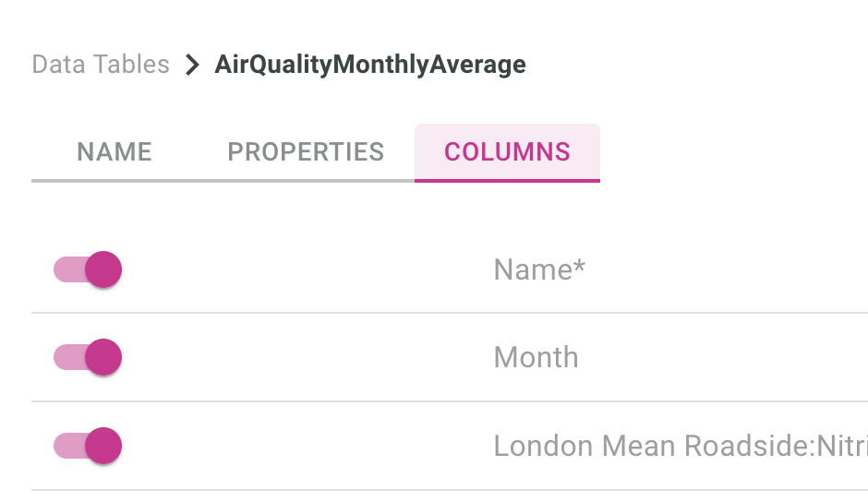Open the PROPERTIES tab
Viewport: 868px width, 502px height.
pyautogui.click(x=306, y=151)
